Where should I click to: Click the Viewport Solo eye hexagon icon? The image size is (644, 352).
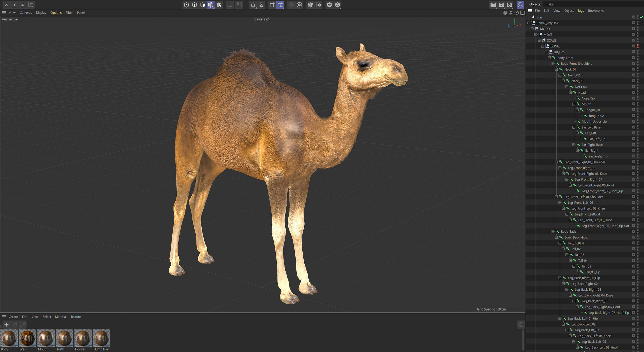(x=329, y=5)
